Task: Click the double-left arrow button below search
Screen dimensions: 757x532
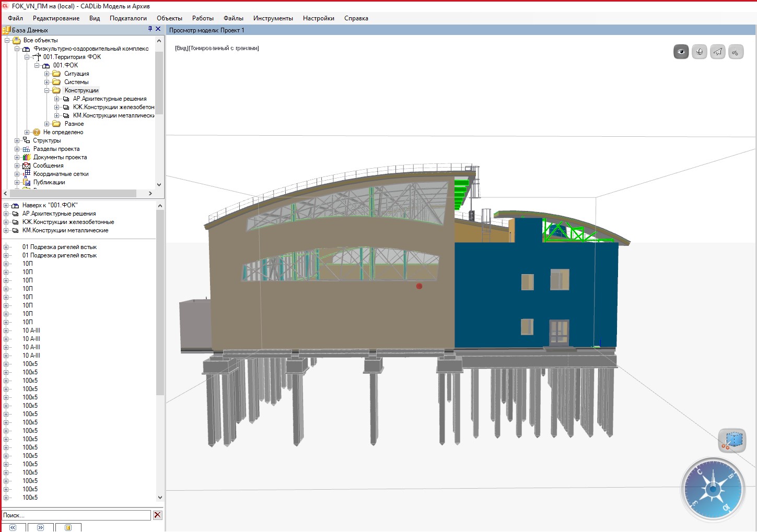Action: pyautogui.click(x=13, y=527)
